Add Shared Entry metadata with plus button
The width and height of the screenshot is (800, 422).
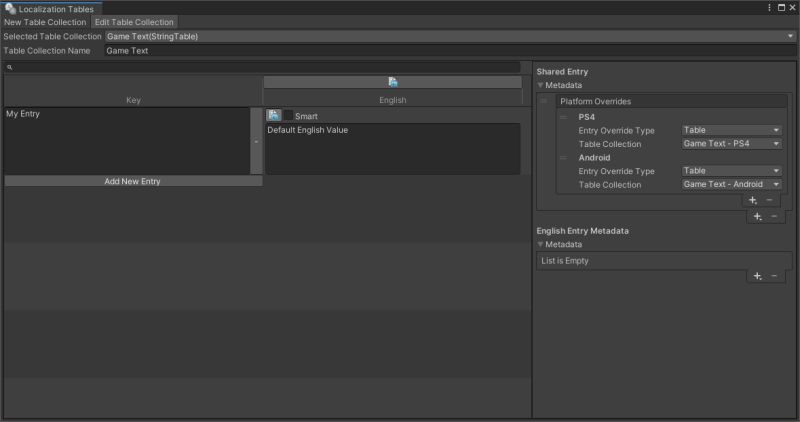tap(758, 217)
